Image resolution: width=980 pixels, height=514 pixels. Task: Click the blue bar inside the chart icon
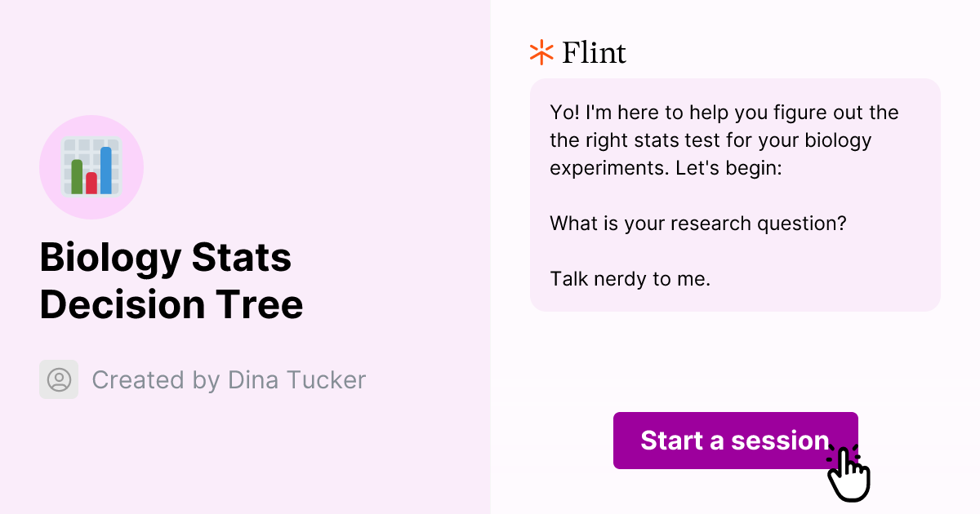pyautogui.click(x=106, y=170)
